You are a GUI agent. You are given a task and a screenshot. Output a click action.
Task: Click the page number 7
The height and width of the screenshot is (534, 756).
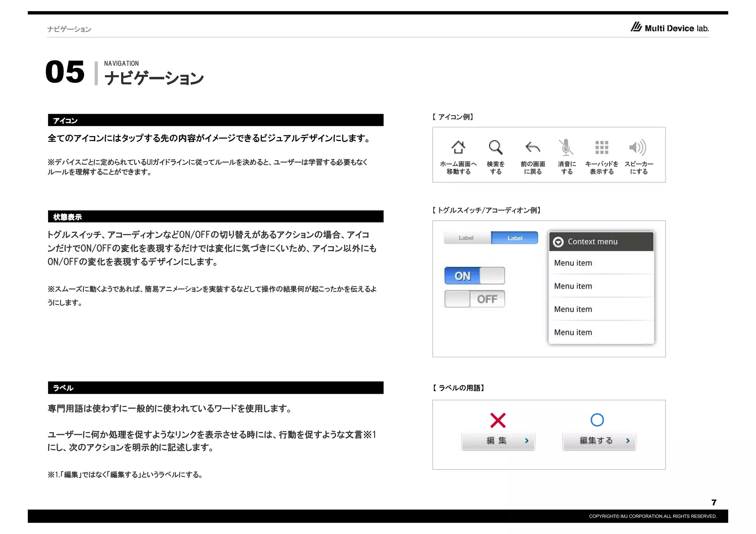click(714, 502)
